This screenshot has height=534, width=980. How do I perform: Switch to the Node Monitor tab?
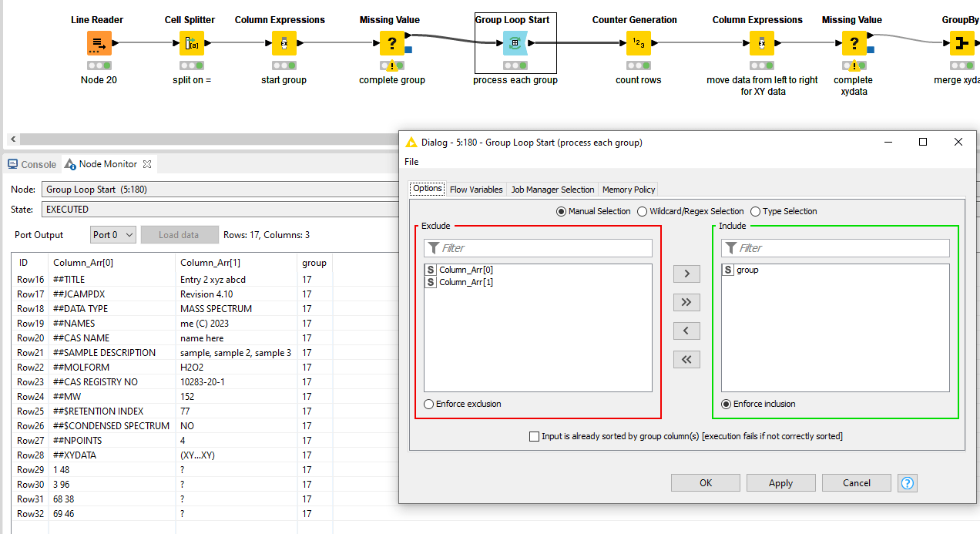(x=109, y=164)
